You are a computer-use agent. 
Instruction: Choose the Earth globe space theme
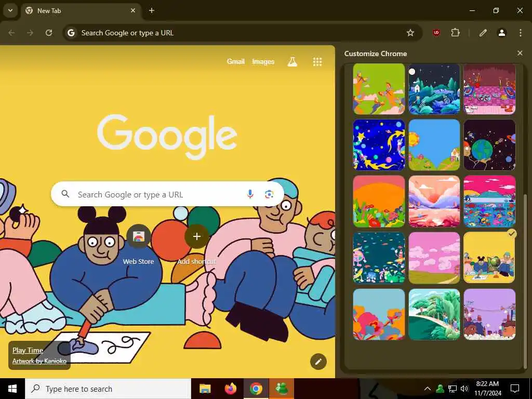[489, 145]
